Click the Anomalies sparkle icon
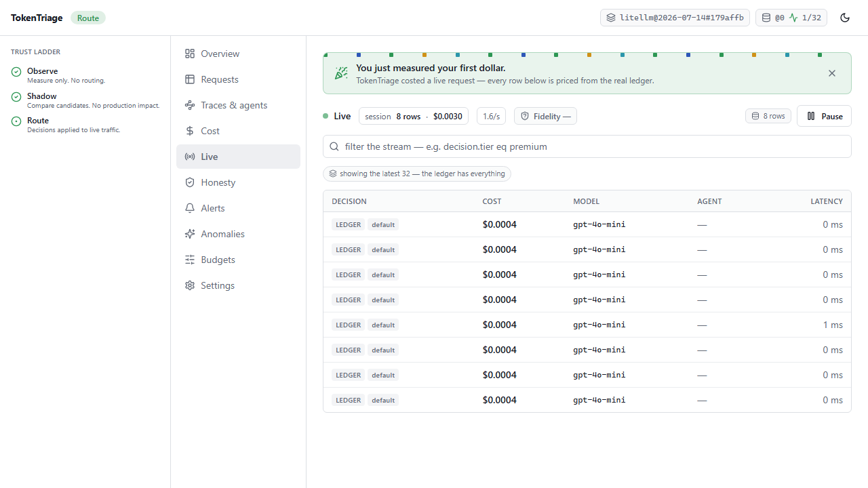This screenshot has height=488, width=868. click(190, 234)
